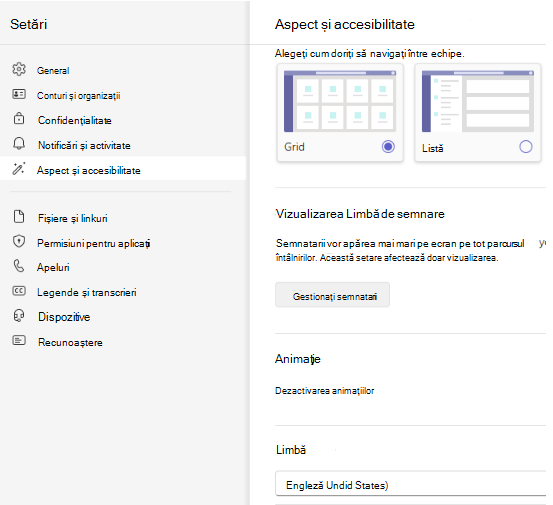Image resolution: width=553 pixels, height=505 pixels.
Task: Click the Aspect și accesibilitate wand icon
Action: pos(19,169)
